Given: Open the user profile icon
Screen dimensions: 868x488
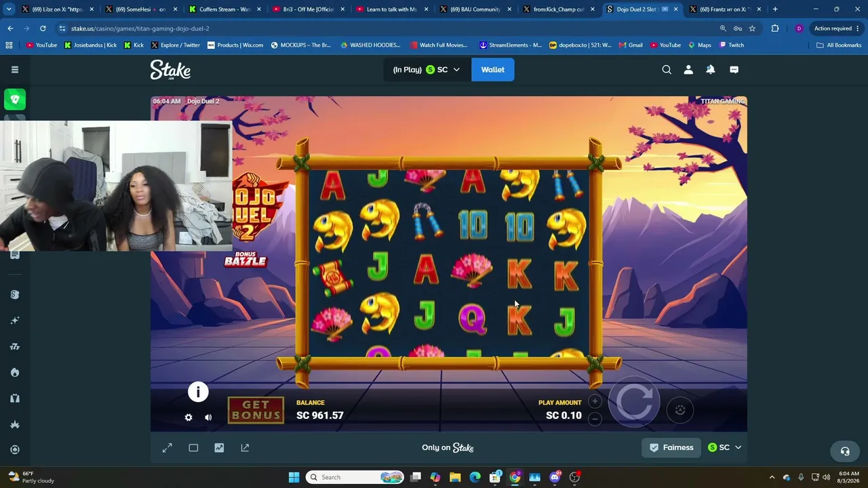Looking at the screenshot, I should tap(688, 70).
